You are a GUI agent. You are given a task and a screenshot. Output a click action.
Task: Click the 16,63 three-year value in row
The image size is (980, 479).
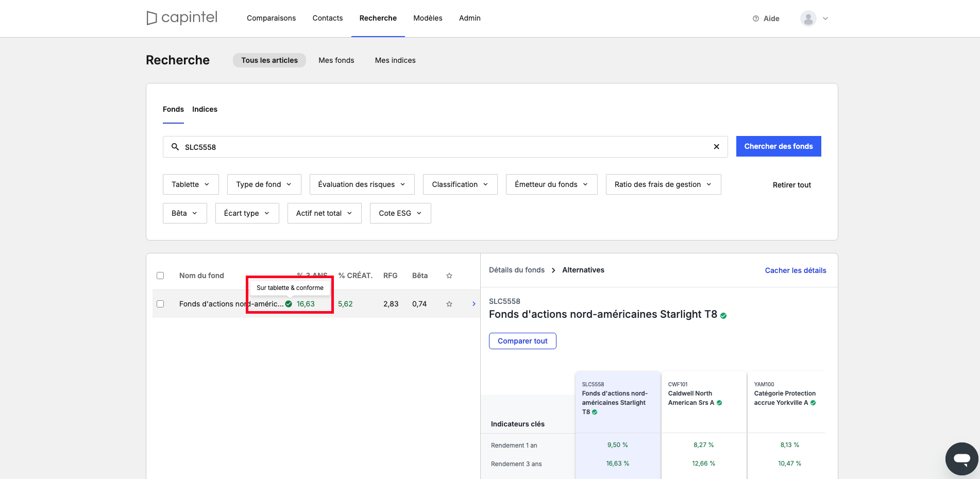tap(306, 304)
